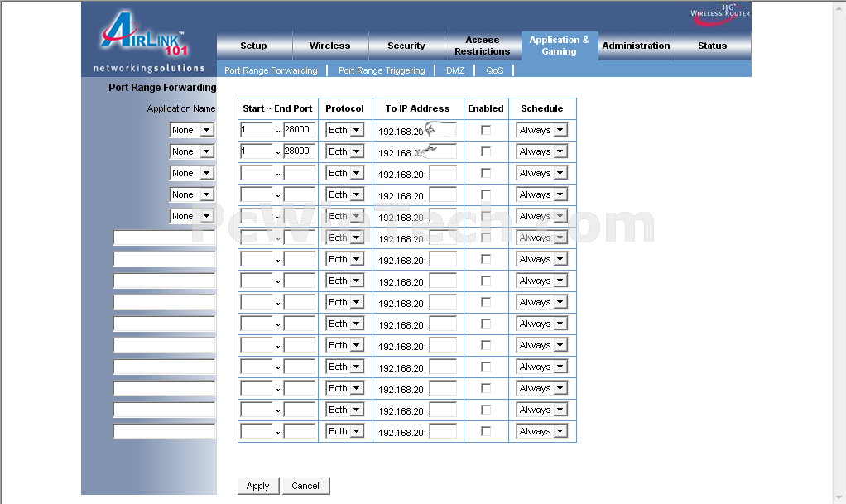Expand third Application Name None dropdown
The image size is (846, 504).
(x=191, y=173)
